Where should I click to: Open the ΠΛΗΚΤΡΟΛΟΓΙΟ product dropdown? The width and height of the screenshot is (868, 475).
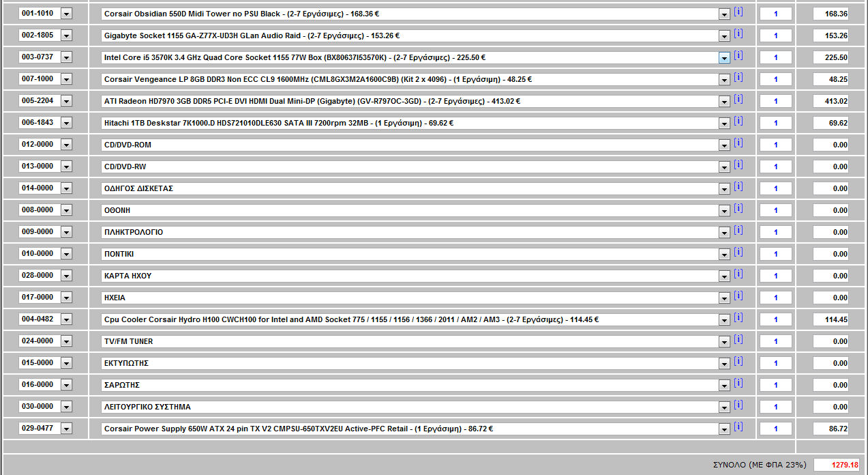click(724, 233)
